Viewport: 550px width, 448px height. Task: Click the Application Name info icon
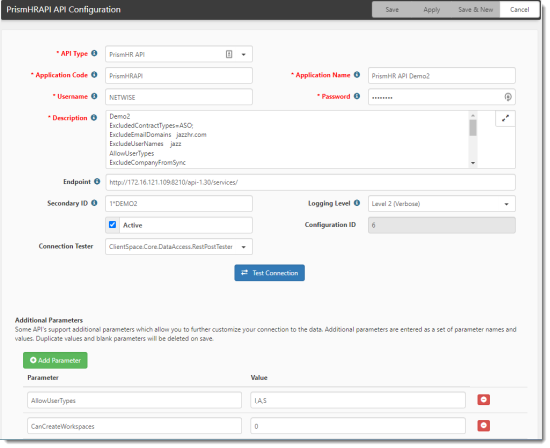click(x=357, y=74)
